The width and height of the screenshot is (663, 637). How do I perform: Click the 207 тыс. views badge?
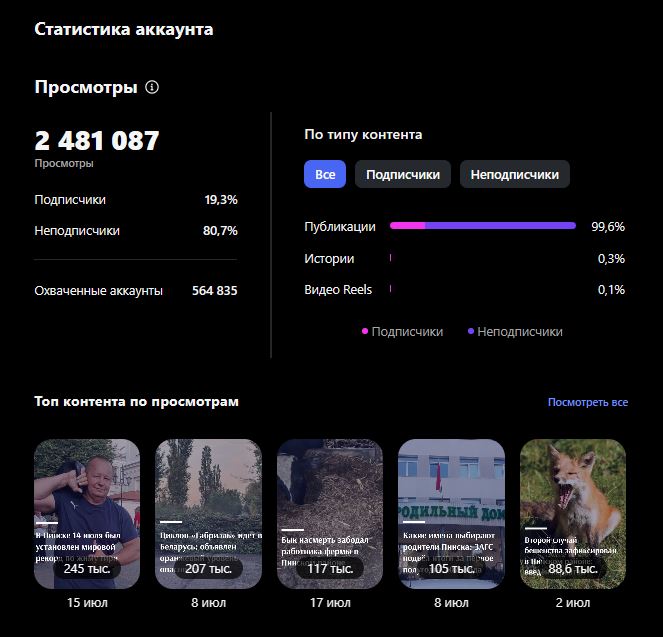point(208,569)
